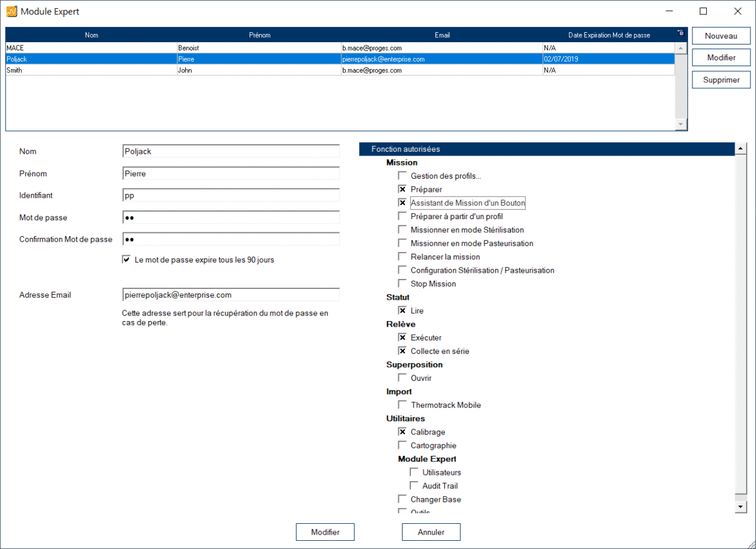Select the MACE row in user table
Image resolution: width=756 pixels, height=549 pixels.
pos(340,47)
